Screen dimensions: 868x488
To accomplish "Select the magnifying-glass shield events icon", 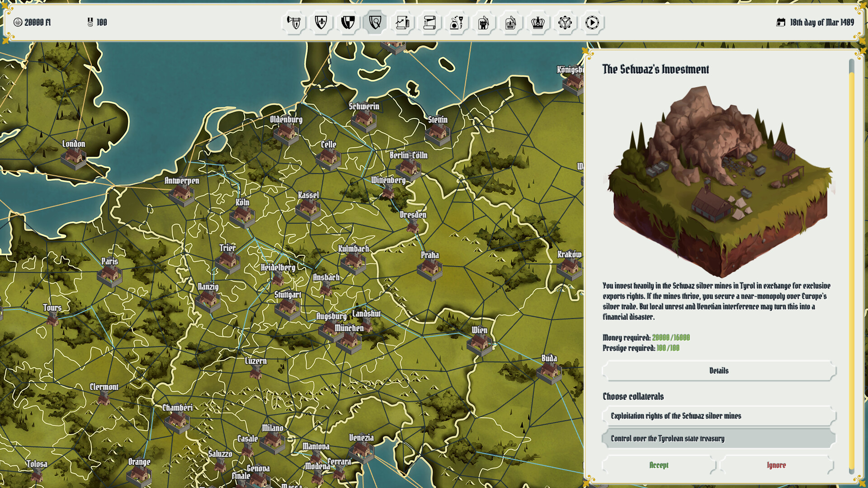I will [x=375, y=23].
